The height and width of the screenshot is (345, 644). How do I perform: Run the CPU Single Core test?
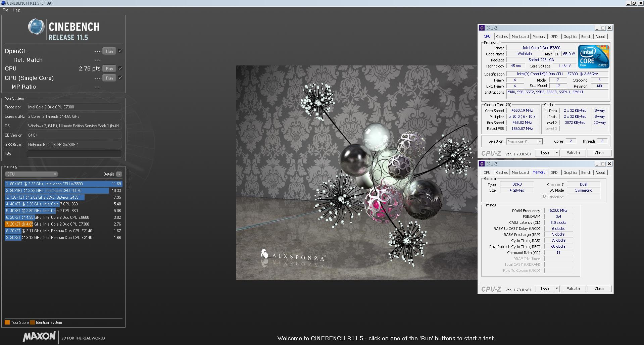point(109,78)
